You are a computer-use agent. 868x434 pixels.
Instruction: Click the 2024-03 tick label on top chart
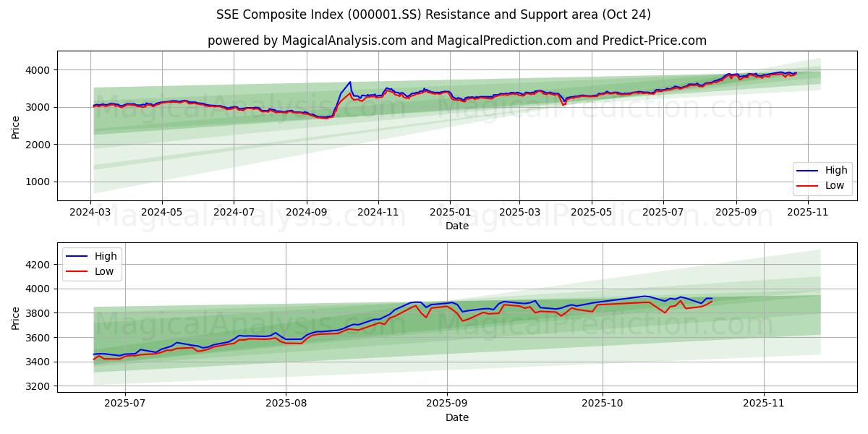point(90,213)
